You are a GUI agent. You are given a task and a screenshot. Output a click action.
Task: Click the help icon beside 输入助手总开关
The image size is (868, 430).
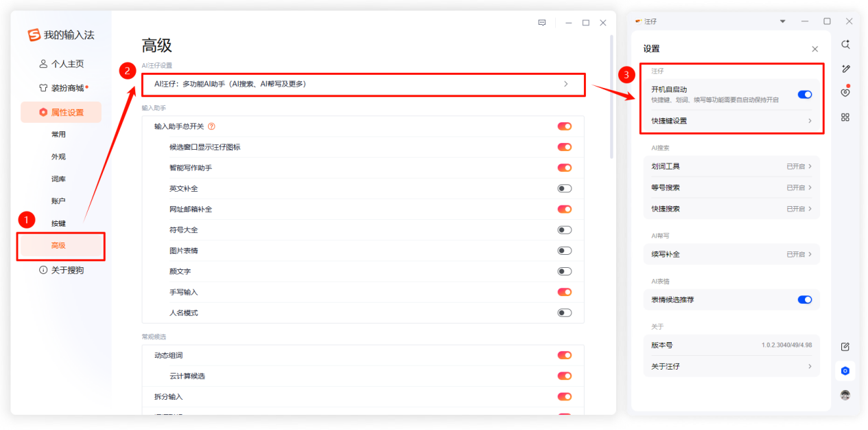coord(211,126)
